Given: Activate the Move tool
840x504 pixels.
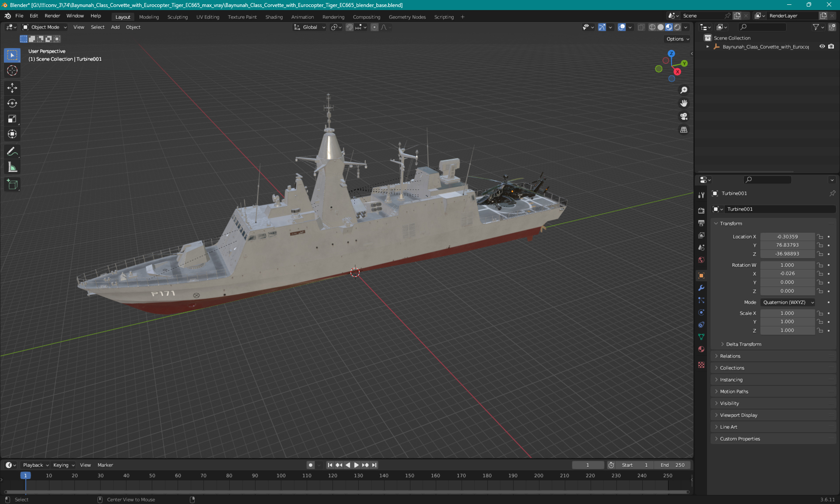Looking at the screenshot, I should click(x=12, y=88).
